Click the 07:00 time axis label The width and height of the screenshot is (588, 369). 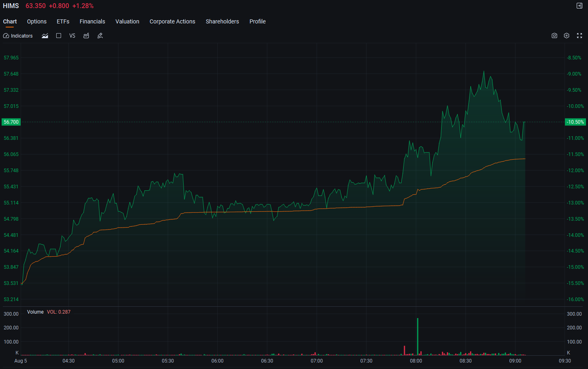(317, 361)
